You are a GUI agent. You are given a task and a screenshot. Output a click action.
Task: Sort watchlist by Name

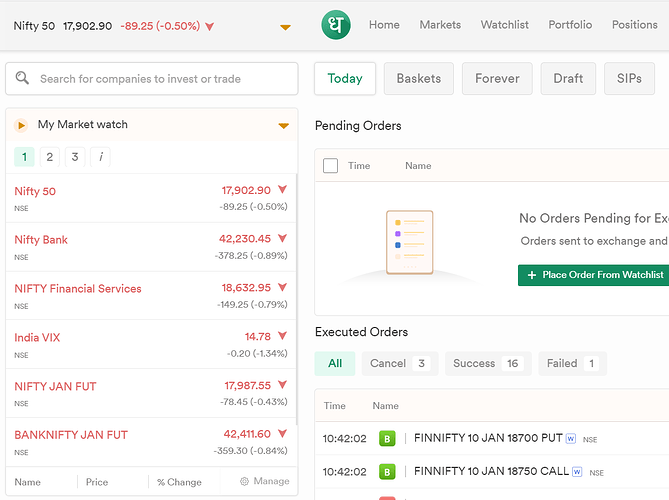click(x=28, y=482)
